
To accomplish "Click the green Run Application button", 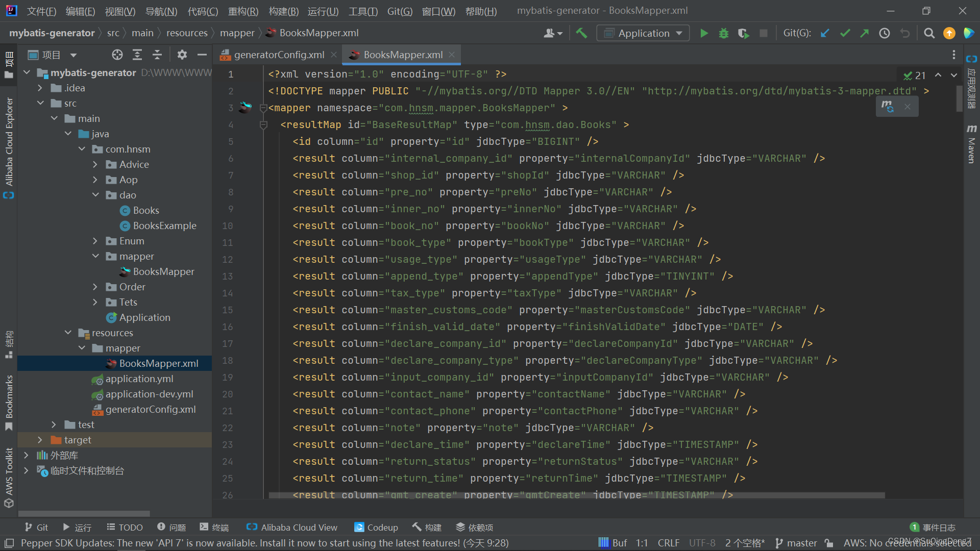I will tap(704, 33).
